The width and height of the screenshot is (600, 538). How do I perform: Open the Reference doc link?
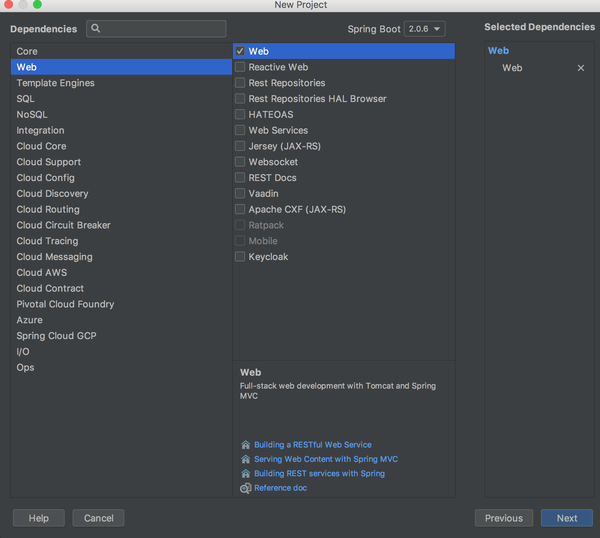pyautogui.click(x=280, y=488)
